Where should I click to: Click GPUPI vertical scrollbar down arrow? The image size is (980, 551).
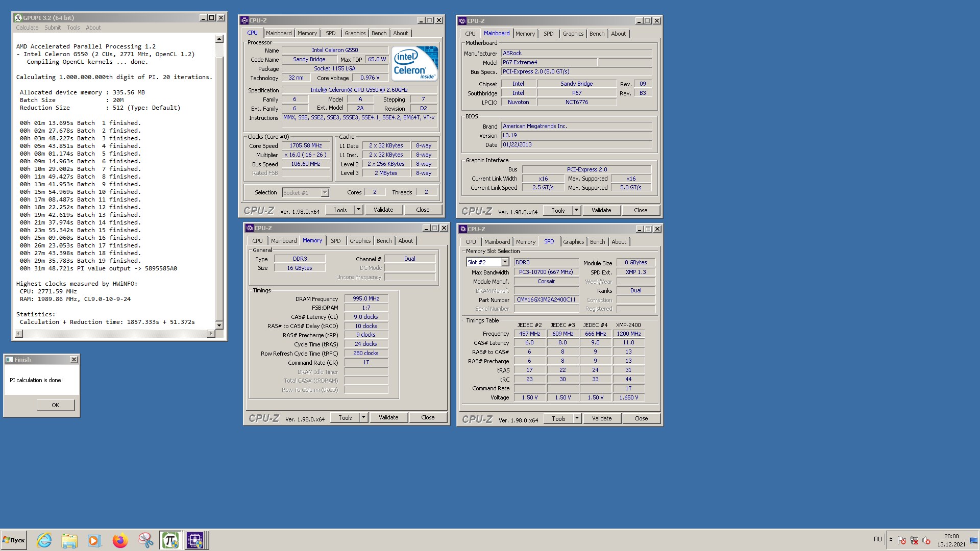(219, 325)
